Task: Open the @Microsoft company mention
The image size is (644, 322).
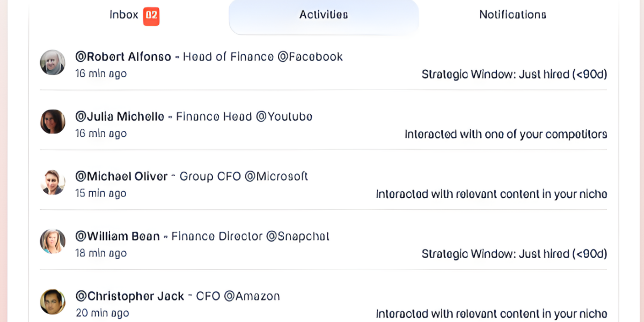Action: [276, 177]
